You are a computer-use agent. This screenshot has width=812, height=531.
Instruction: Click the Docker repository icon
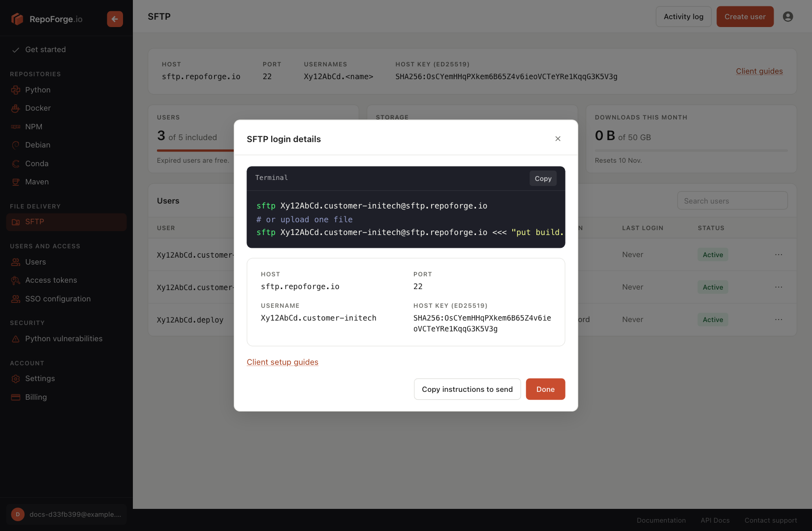(16, 108)
